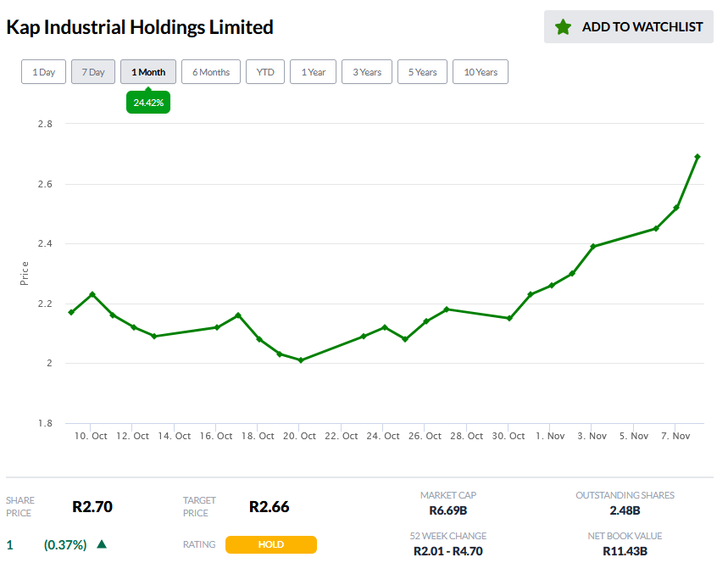Viewport: 728px width, 563px height.
Task: Show the 1 Year chart
Action: [313, 72]
